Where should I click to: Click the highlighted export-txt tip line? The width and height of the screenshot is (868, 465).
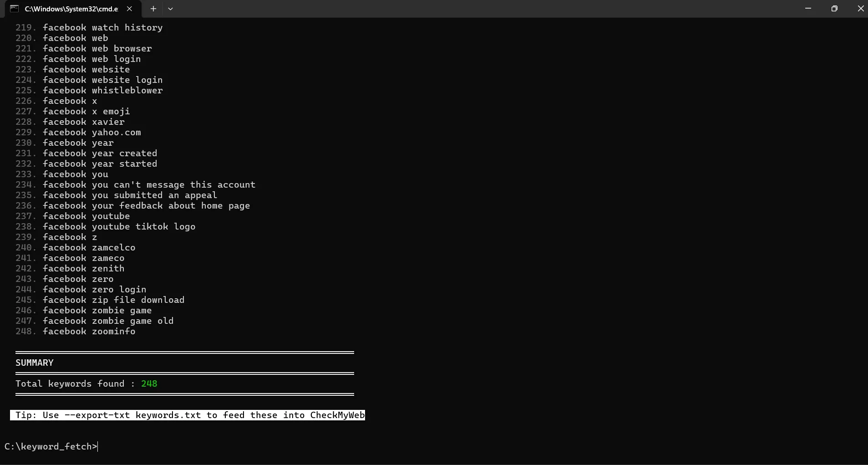(188, 415)
